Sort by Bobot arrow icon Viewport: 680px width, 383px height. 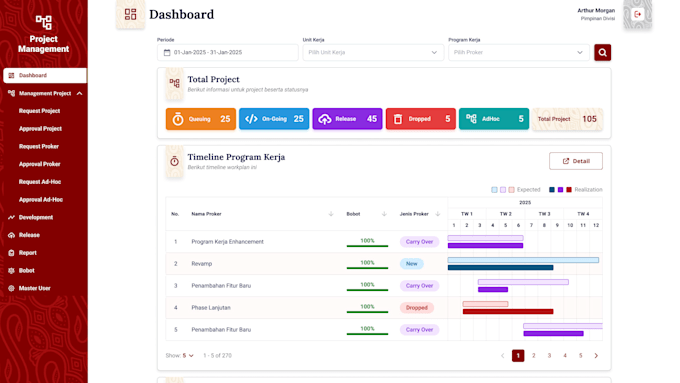coord(384,214)
